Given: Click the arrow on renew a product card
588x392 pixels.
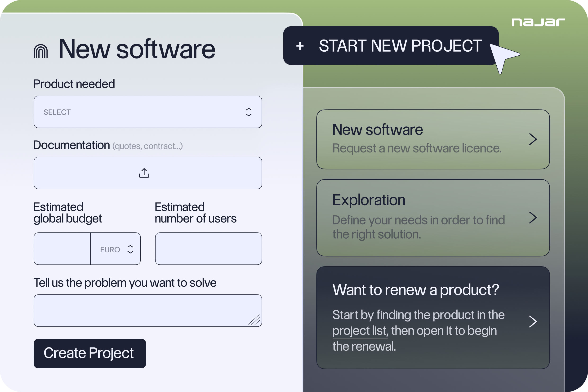Looking at the screenshot, I should pos(533,321).
